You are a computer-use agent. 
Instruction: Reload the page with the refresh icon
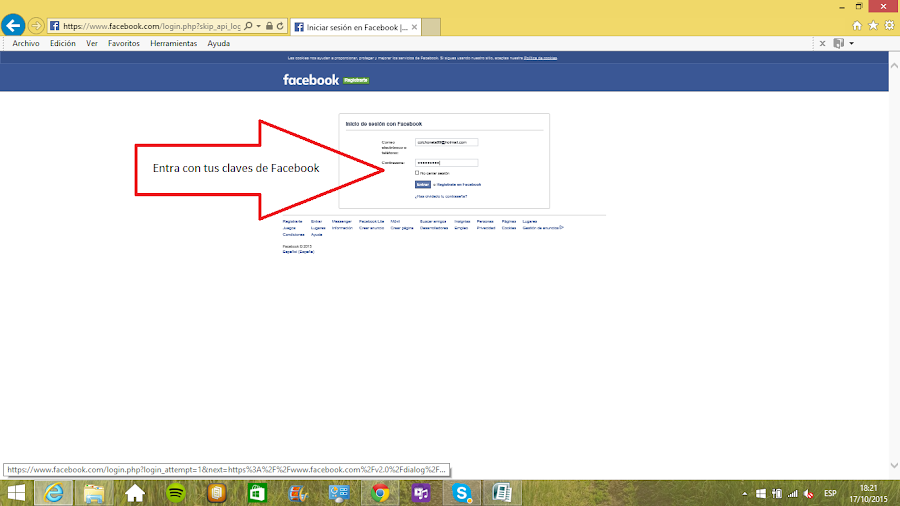(x=280, y=26)
